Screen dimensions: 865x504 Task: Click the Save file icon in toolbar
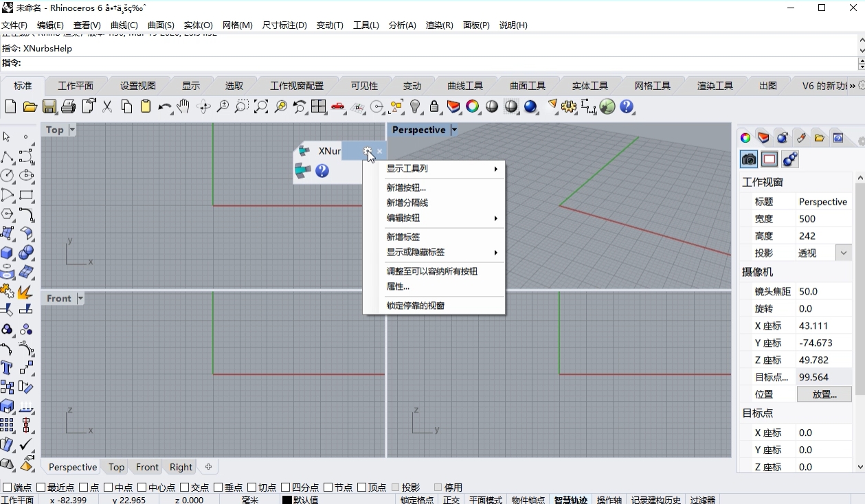click(49, 106)
